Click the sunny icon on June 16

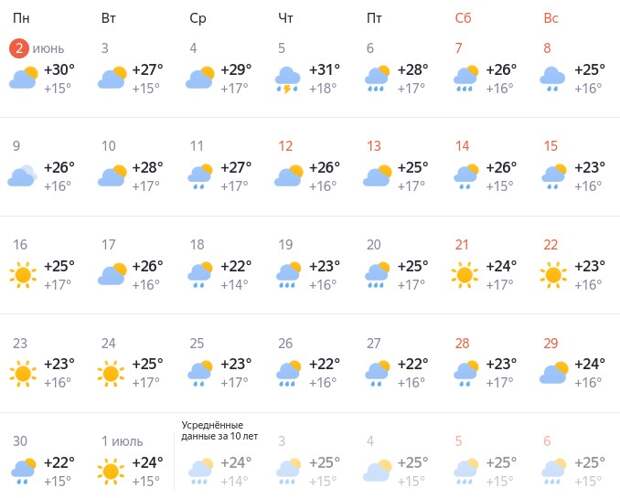(x=23, y=275)
